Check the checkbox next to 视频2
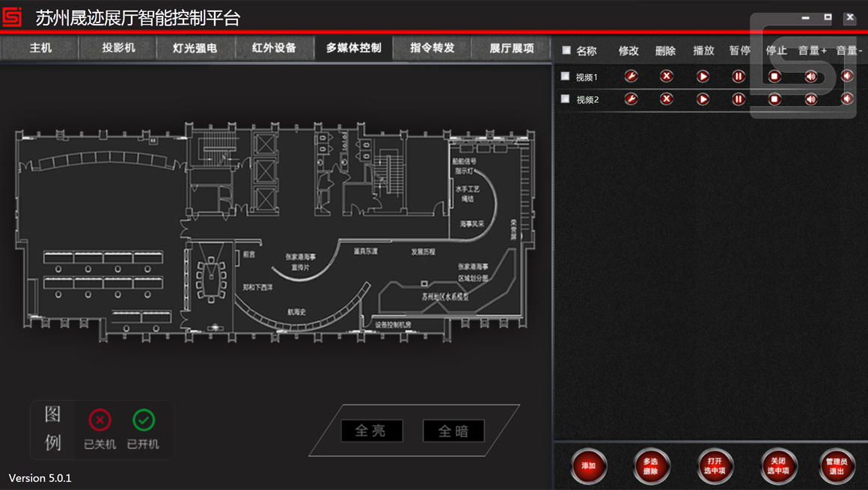 [566, 98]
